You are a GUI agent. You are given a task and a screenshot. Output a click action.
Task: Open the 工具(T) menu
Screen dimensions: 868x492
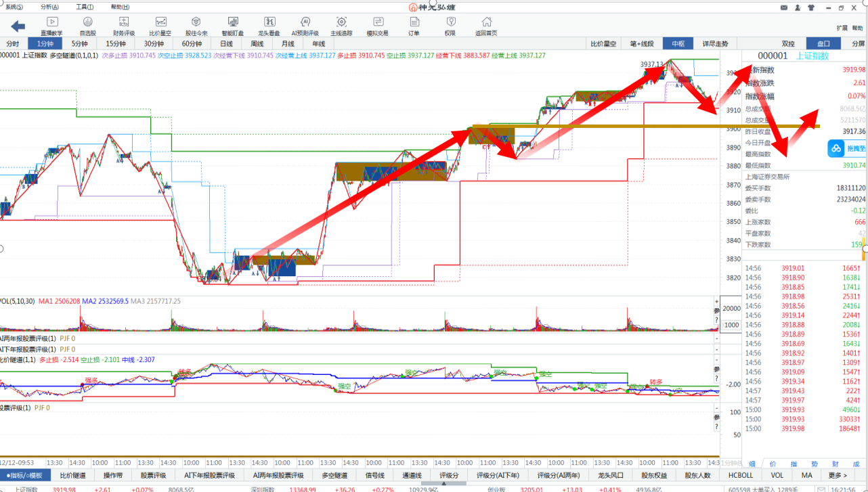coord(85,7)
